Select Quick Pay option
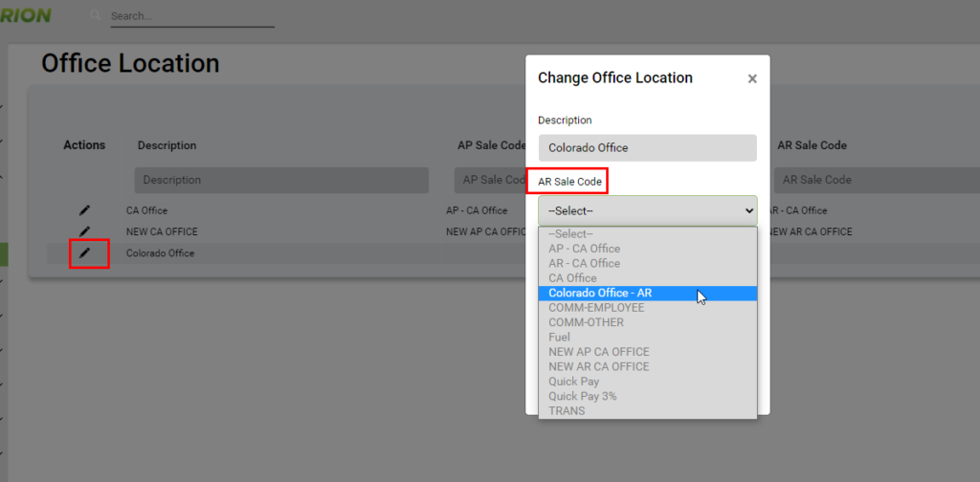Screen dimensions: 980x482 [x=648, y=381]
